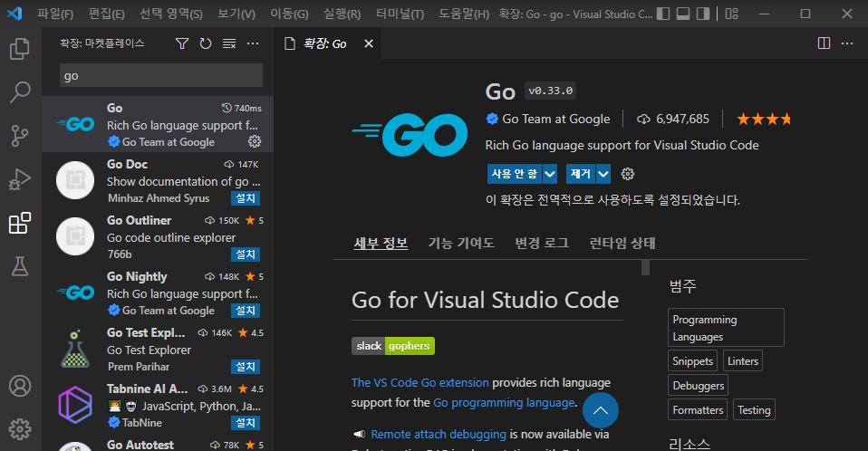This screenshot has width=868, height=451.
Task: Open the 실행(R) menu
Action: (x=342, y=14)
